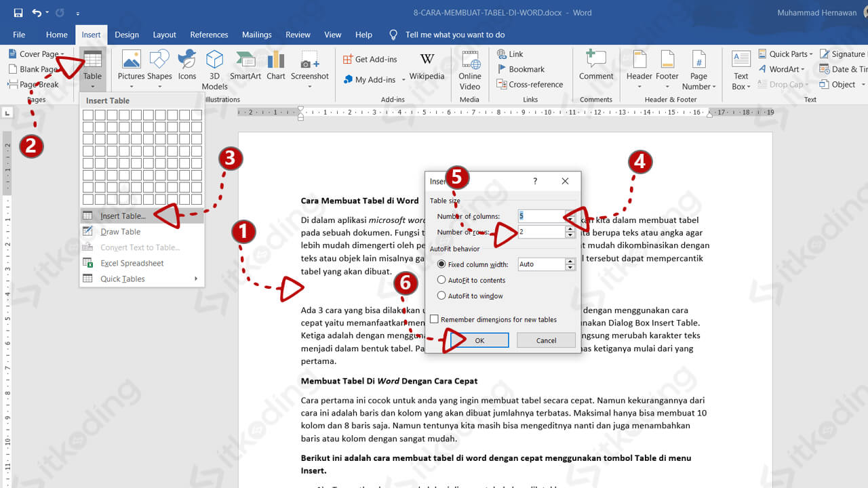Switch to the Mailings tab

[x=257, y=35]
